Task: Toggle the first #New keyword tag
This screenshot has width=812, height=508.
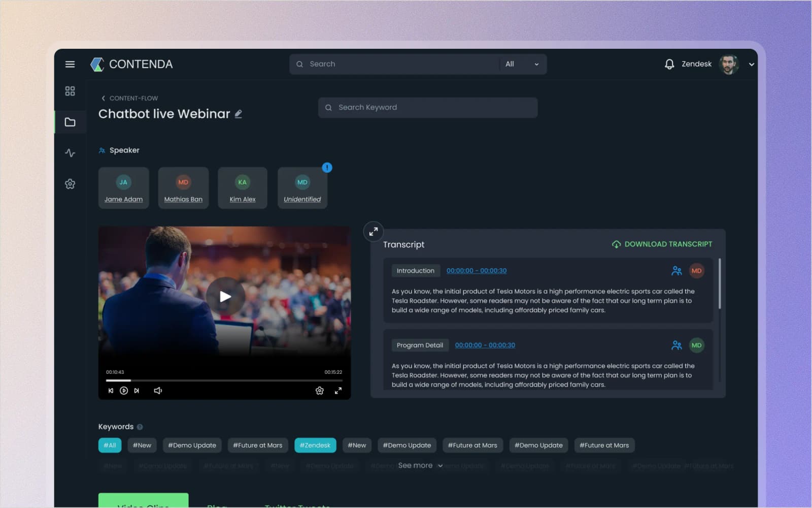Action: coord(142,446)
